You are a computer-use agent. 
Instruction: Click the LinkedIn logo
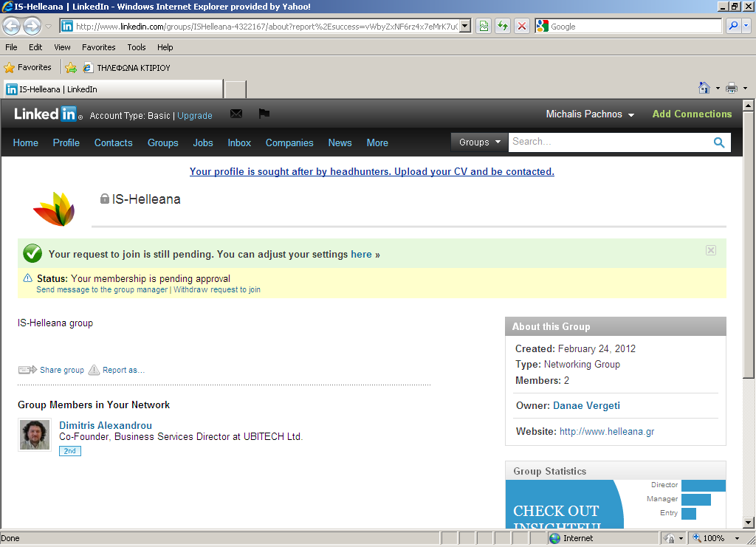[48, 114]
